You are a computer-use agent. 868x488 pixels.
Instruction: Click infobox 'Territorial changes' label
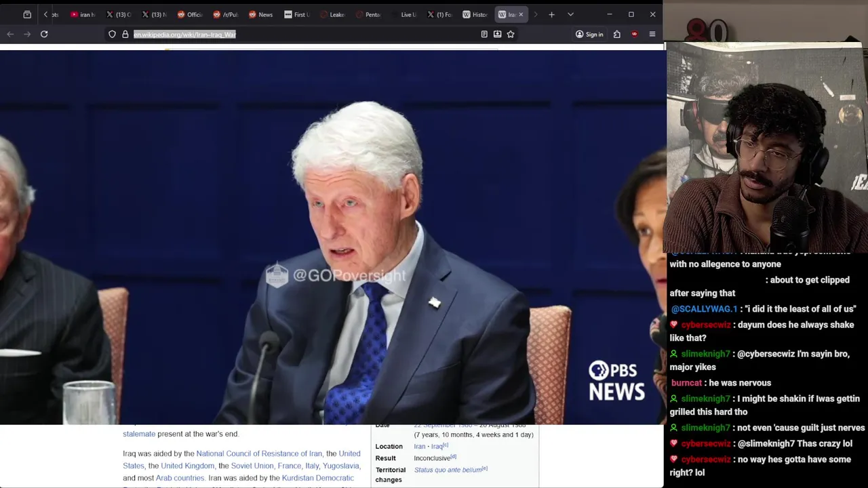pos(391,474)
